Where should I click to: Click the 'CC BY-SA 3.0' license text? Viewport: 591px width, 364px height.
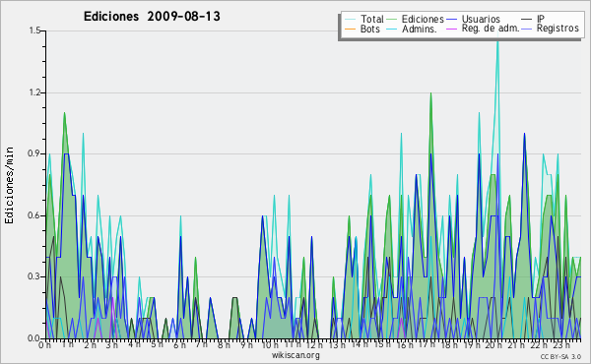(560, 357)
